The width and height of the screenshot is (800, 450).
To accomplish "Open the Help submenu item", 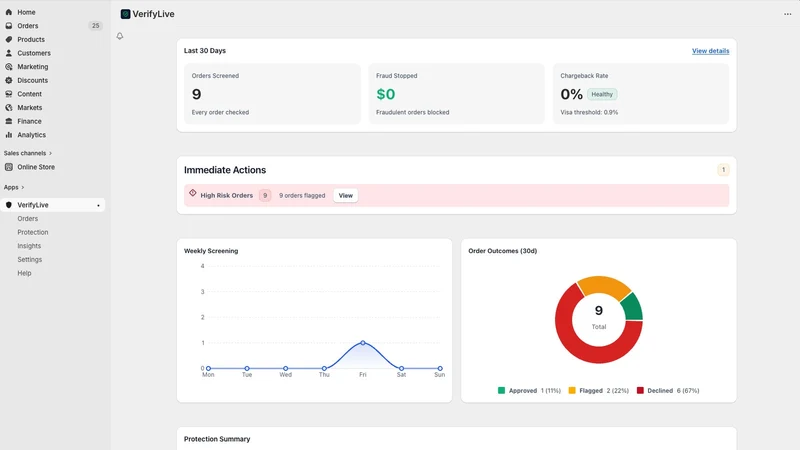I will pos(24,273).
